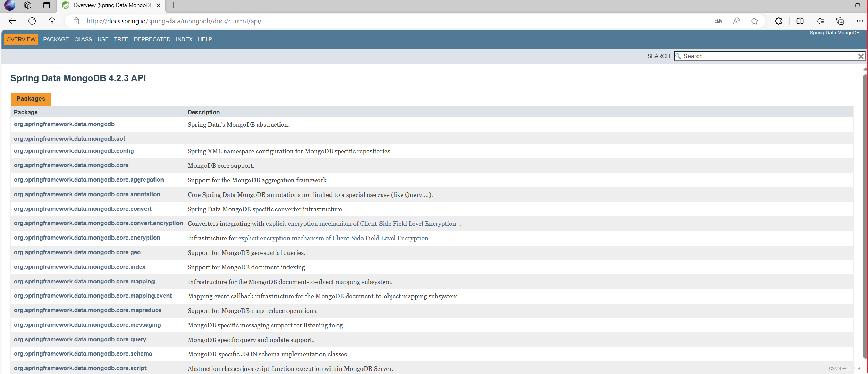Open the favorites list icon

820,21
